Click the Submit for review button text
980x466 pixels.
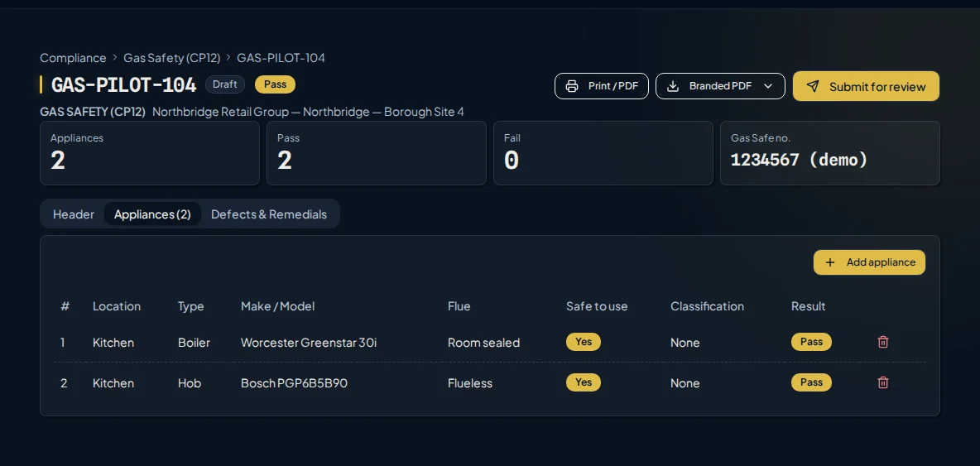877,87
